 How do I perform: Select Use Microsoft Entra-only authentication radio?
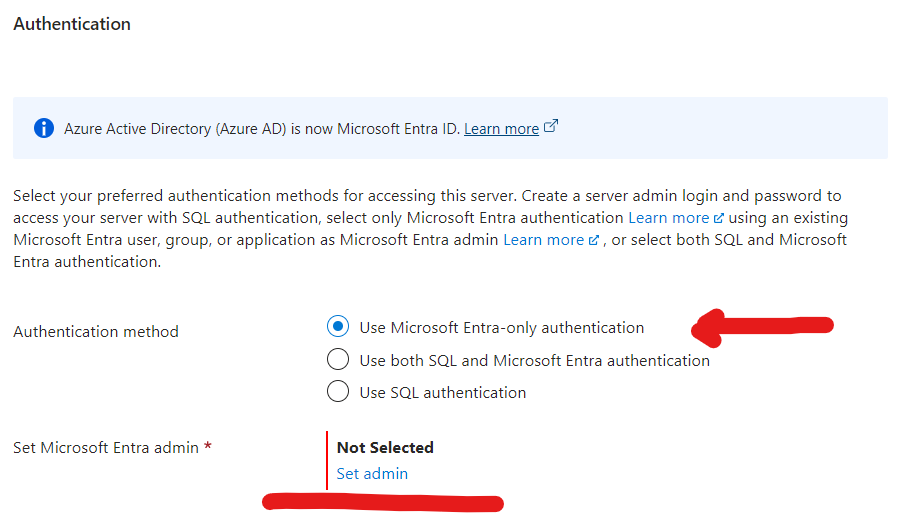(338, 327)
